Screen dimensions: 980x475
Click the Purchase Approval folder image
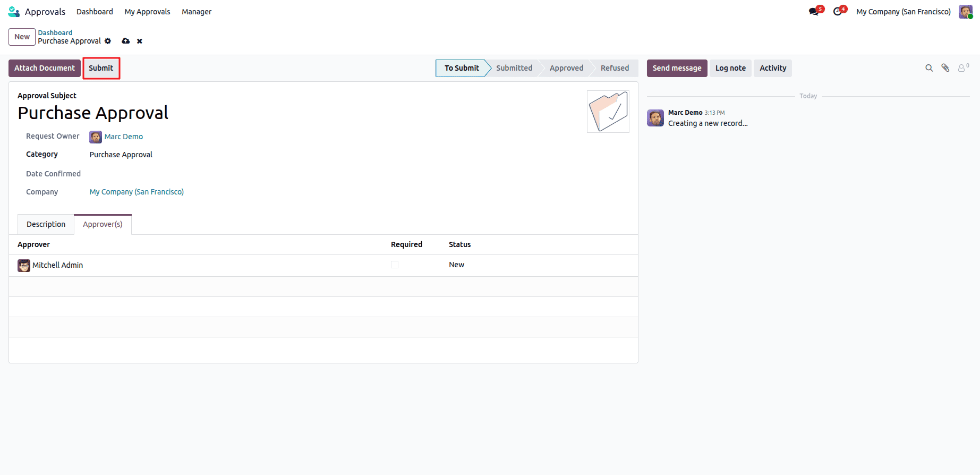click(608, 112)
